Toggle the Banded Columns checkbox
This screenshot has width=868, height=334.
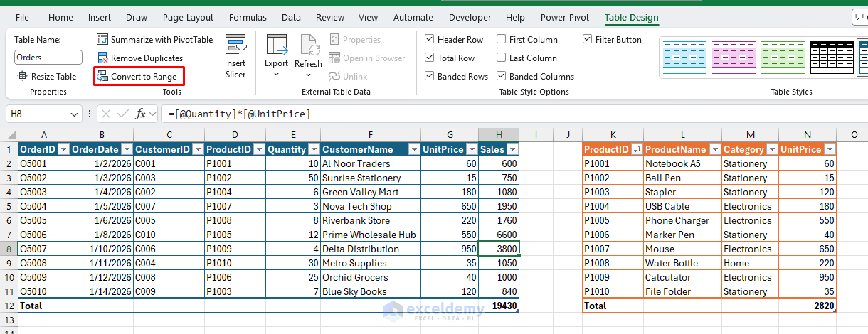coord(502,77)
